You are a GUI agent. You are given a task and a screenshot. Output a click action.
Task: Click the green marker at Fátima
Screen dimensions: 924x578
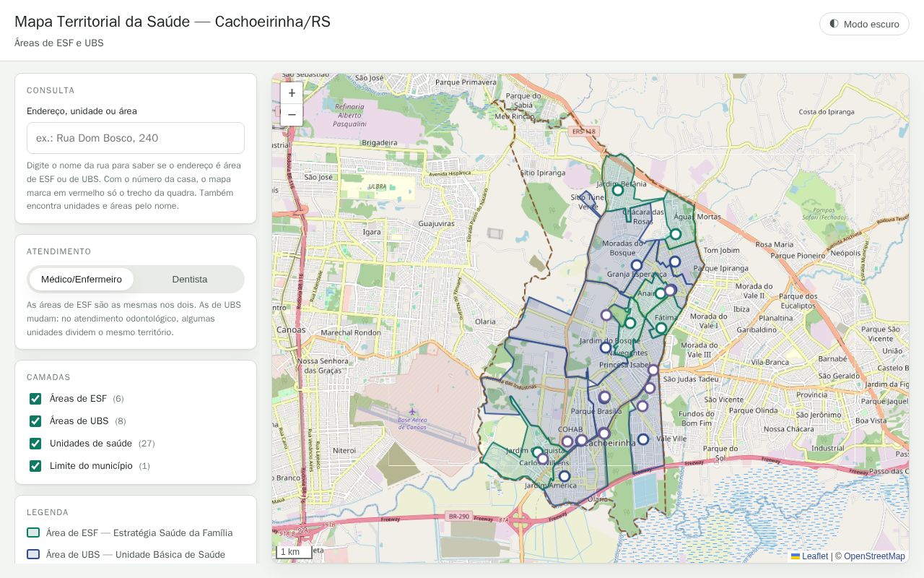coord(661,328)
